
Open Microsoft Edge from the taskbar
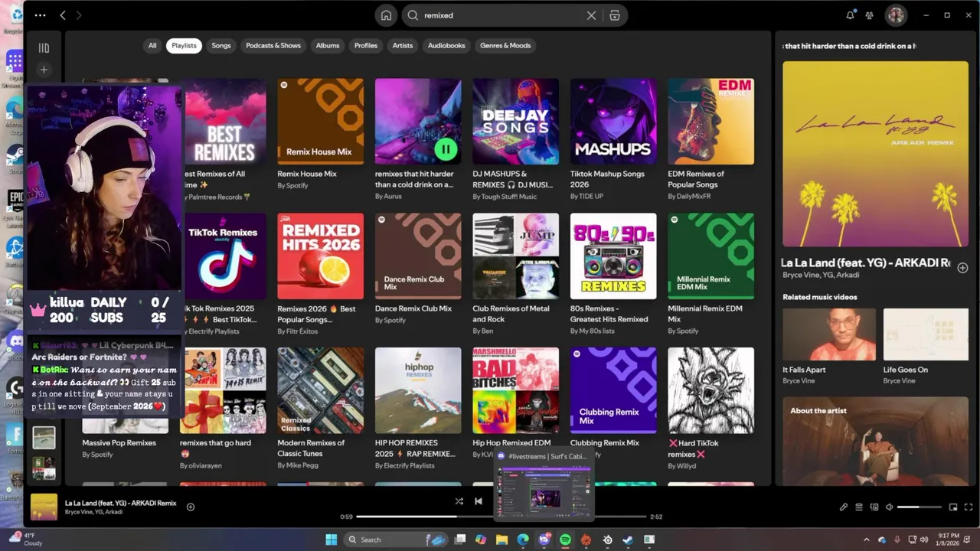pos(523,540)
